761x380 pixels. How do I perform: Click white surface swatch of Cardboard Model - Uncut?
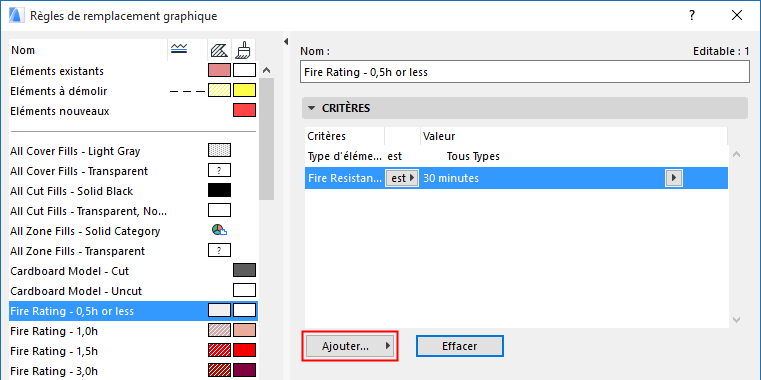point(244,290)
